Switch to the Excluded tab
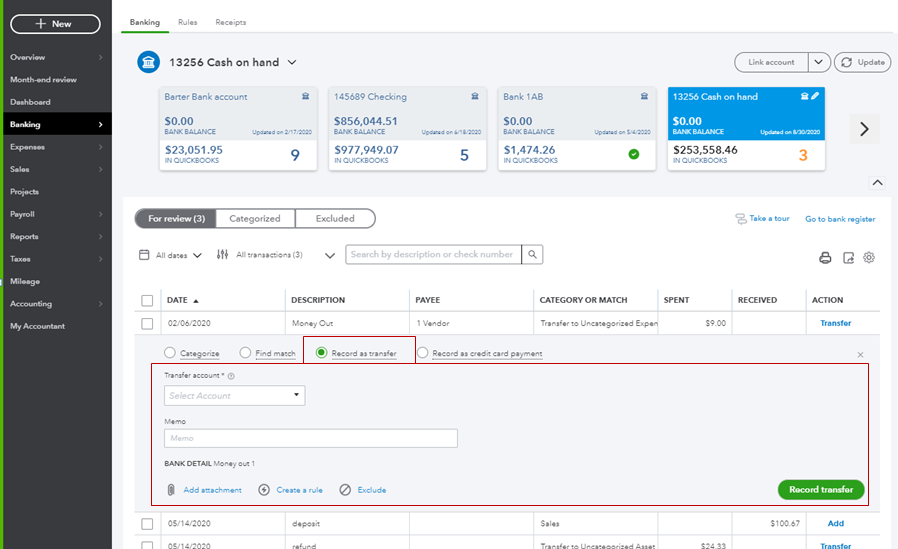 [335, 219]
